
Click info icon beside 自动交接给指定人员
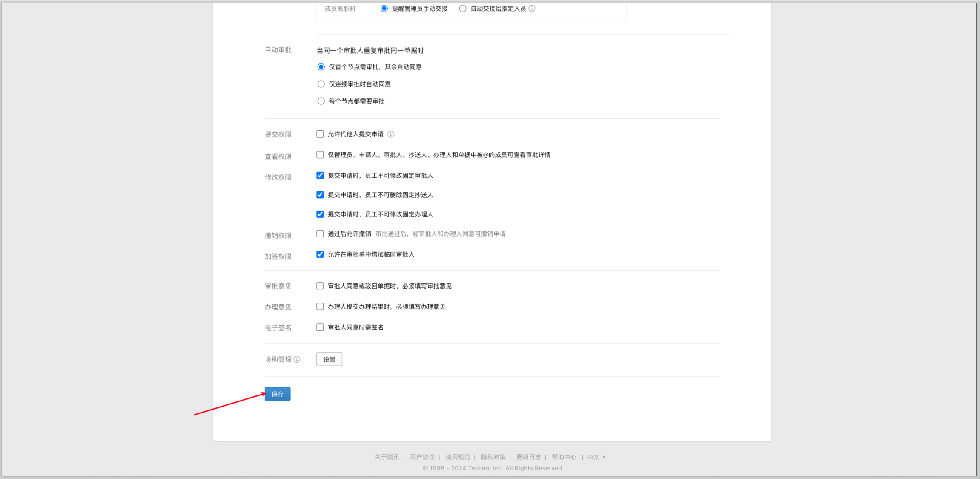pyautogui.click(x=532, y=9)
